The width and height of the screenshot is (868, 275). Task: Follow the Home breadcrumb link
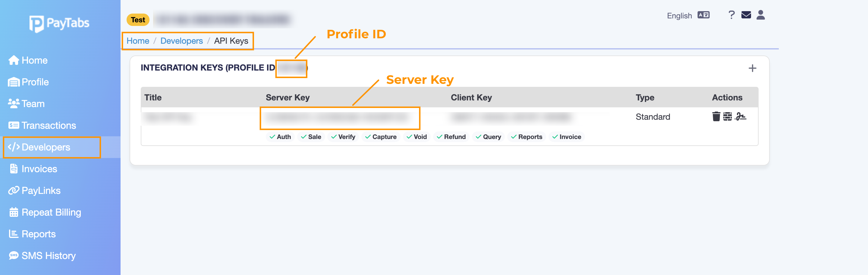(x=138, y=41)
